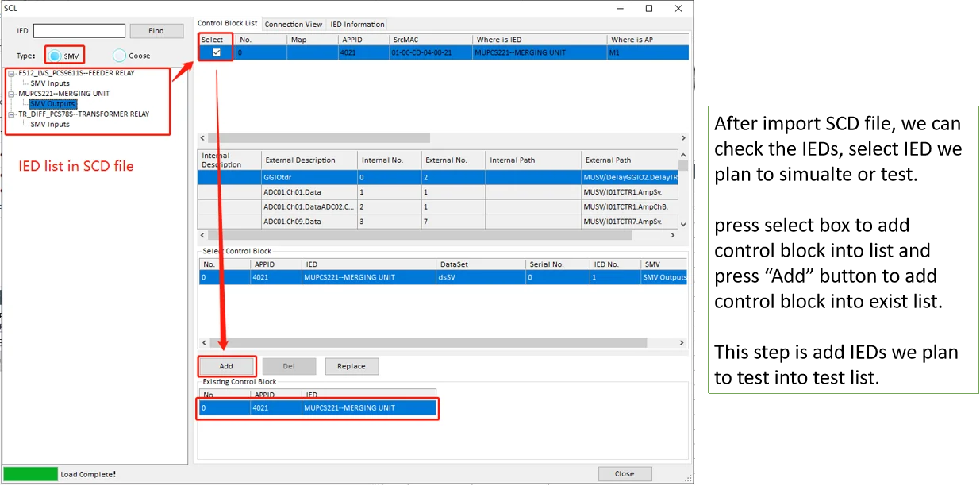Click the External Path column header
Screen dimensions: 980x486
[629, 160]
